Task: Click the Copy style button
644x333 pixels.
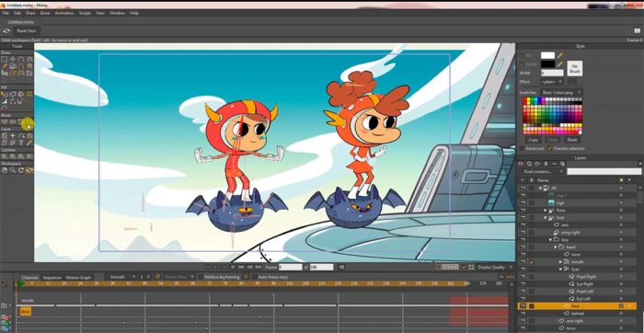Action: pyautogui.click(x=533, y=140)
